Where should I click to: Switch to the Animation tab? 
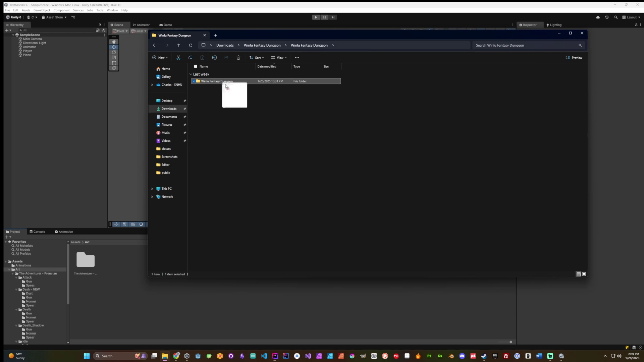tap(64, 232)
